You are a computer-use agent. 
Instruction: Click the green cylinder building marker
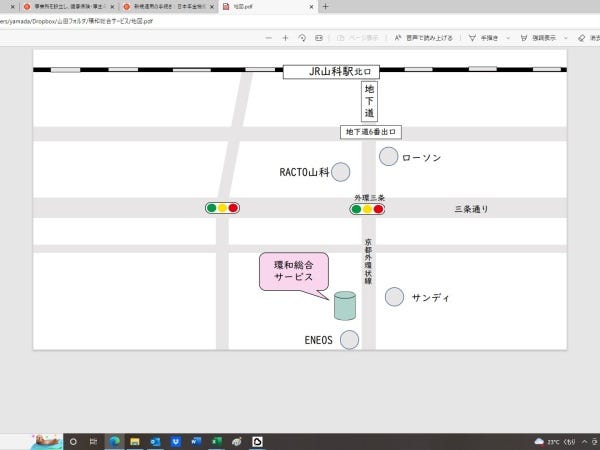tap(345, 306)
